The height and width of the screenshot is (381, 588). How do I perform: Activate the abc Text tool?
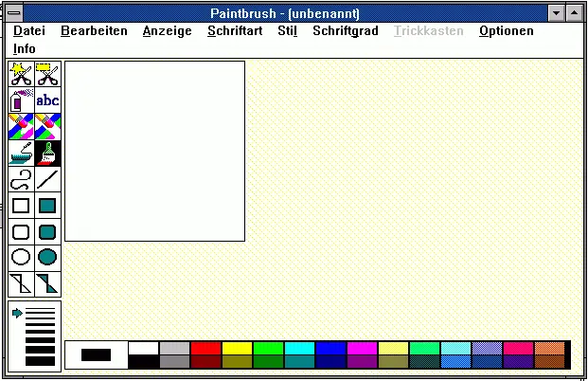47,100
